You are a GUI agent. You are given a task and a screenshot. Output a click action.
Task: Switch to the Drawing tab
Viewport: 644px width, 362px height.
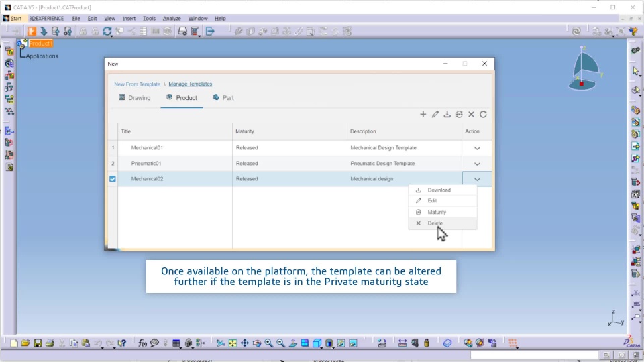[x=135, y=98]
